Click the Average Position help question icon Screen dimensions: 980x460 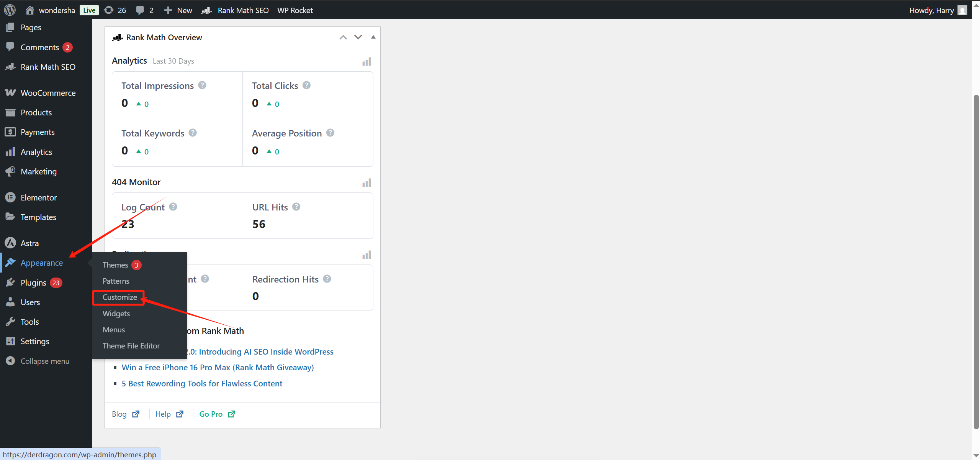point(330,133)
